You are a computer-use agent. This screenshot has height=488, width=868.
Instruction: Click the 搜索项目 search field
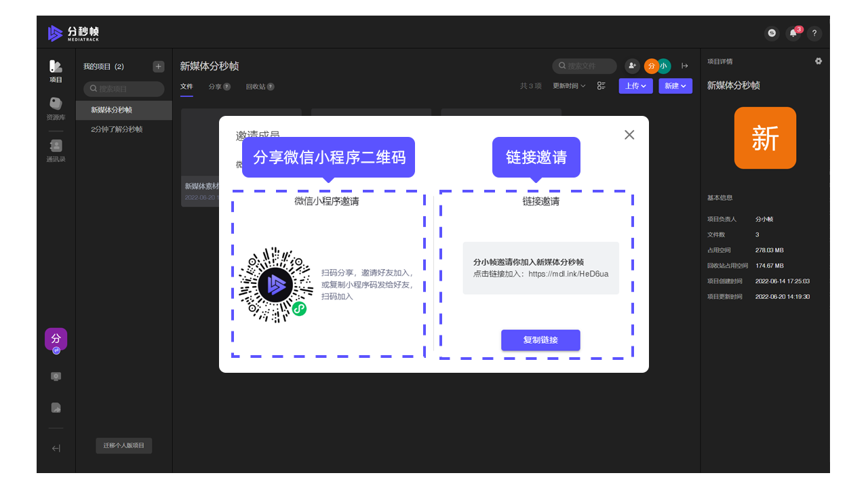(x=124, y=89)
